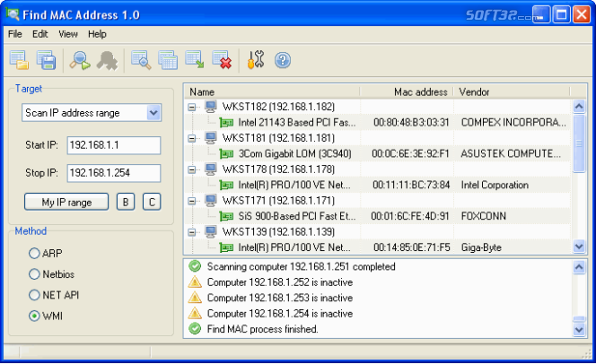Image resolution: width=596 pixels, height=364 pixels.
Task: Click the save results floppy disk icon
Action: [x=46, y=60]
